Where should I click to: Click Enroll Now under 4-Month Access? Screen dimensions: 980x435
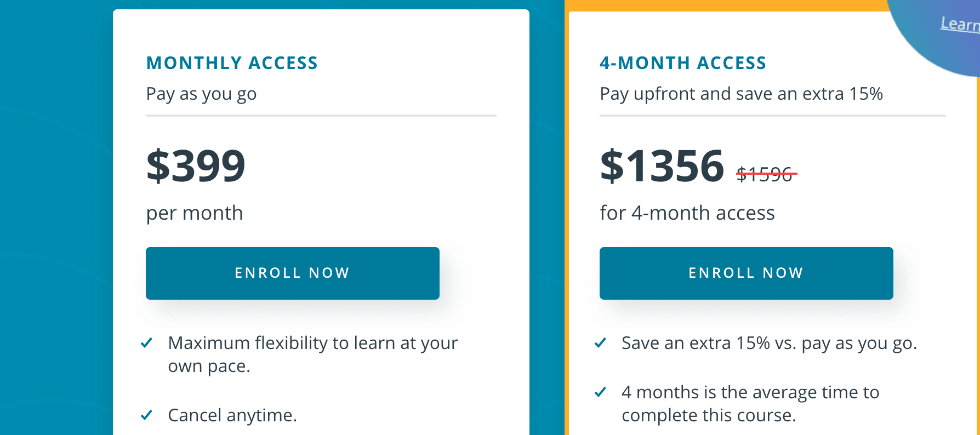(746, 273)
